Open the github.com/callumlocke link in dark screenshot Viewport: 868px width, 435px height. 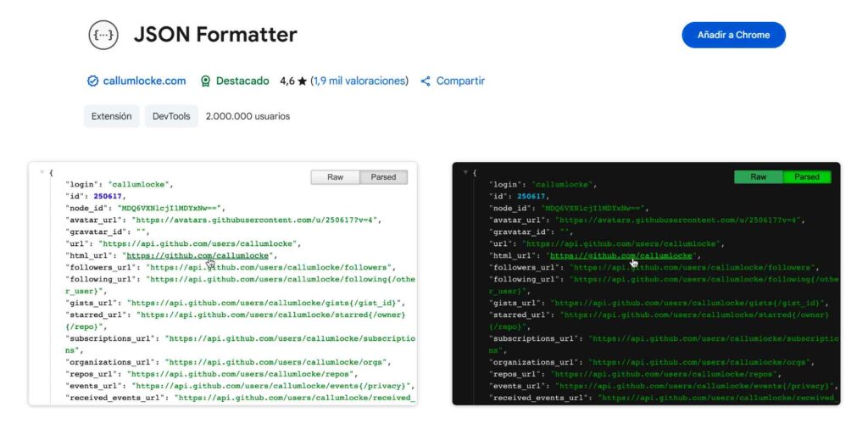[x=621, y=256]
